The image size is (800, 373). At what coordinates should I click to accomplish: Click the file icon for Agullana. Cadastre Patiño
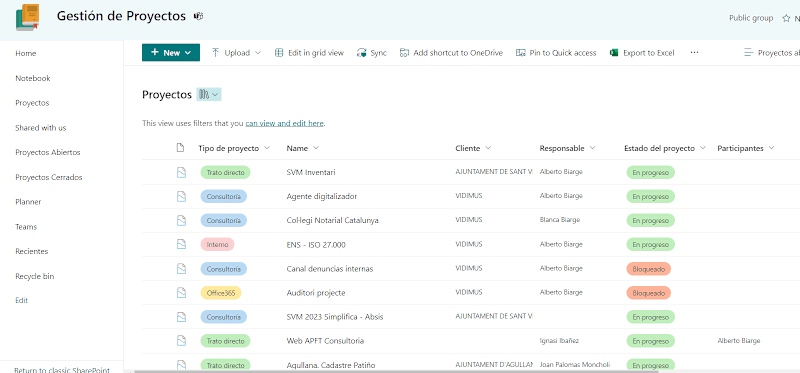click(181, 365)
